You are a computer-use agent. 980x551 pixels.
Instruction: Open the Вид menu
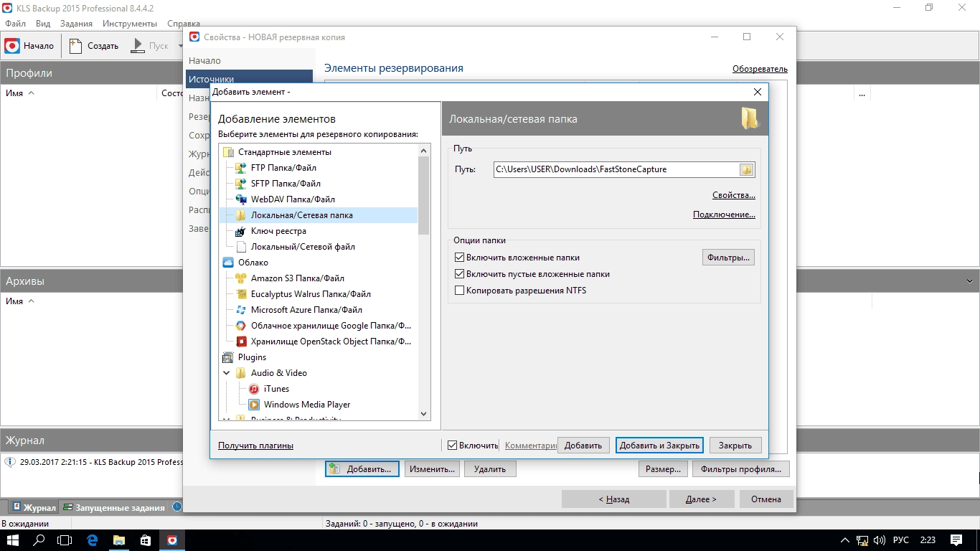coord(43,24)
